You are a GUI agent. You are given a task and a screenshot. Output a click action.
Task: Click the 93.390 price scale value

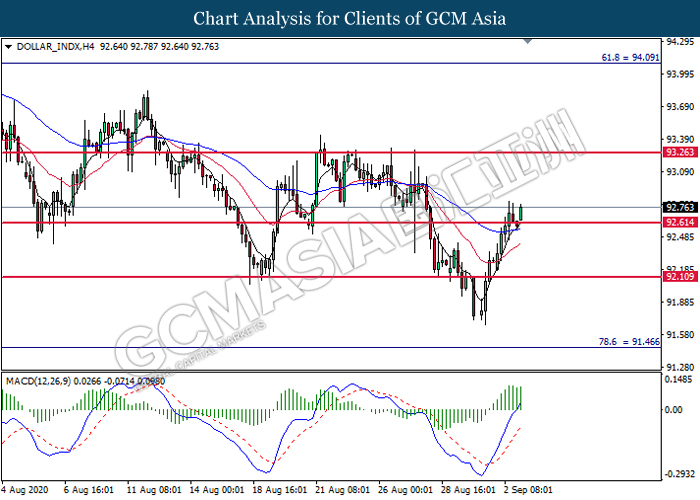point(680,139)
